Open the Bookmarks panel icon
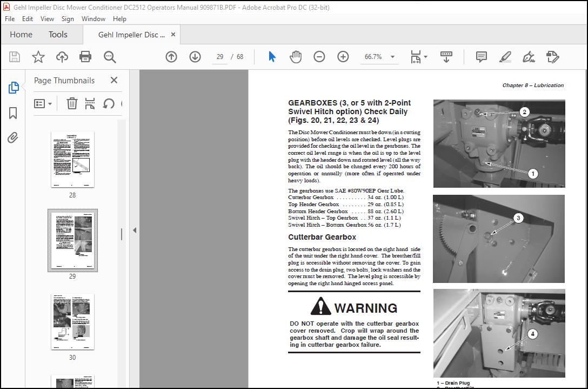 click(x=13, y=113)
